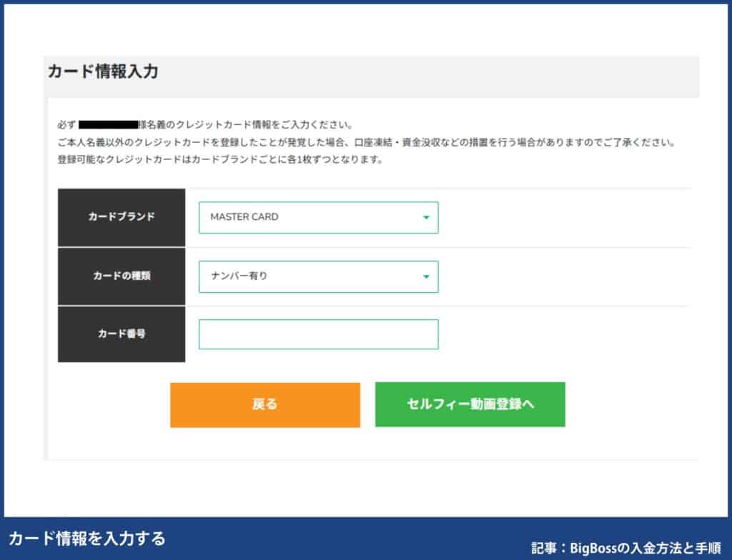732x560 pixels.
Task: Select the empty card number text box
Action: (x=318, y=334)
